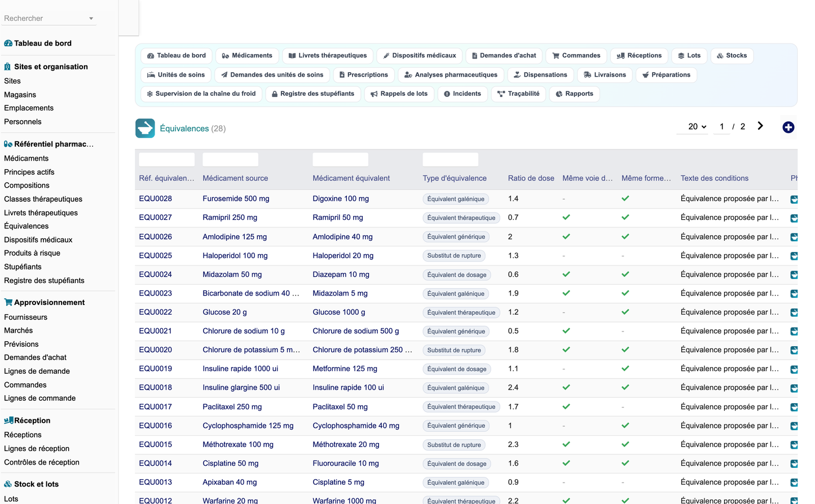Switch to Prescriptions tab
This screenshot has height=504, width=815.
pyautogui.click(x=364, y=74)
